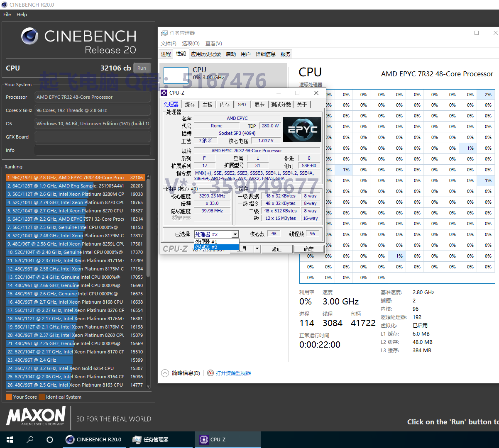Switch to 详细信息 tab in Task Manager
This screenshot has width=499, height=448.
266,54
